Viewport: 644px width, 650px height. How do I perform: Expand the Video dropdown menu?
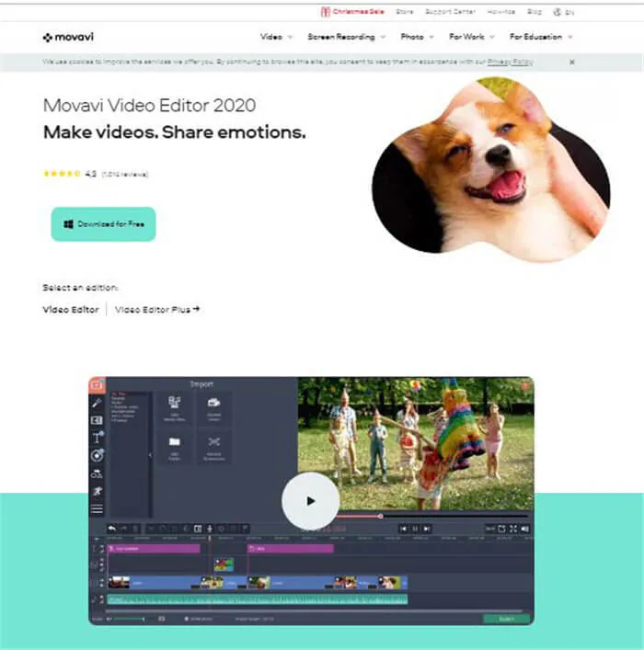click(x=276, y=37)
